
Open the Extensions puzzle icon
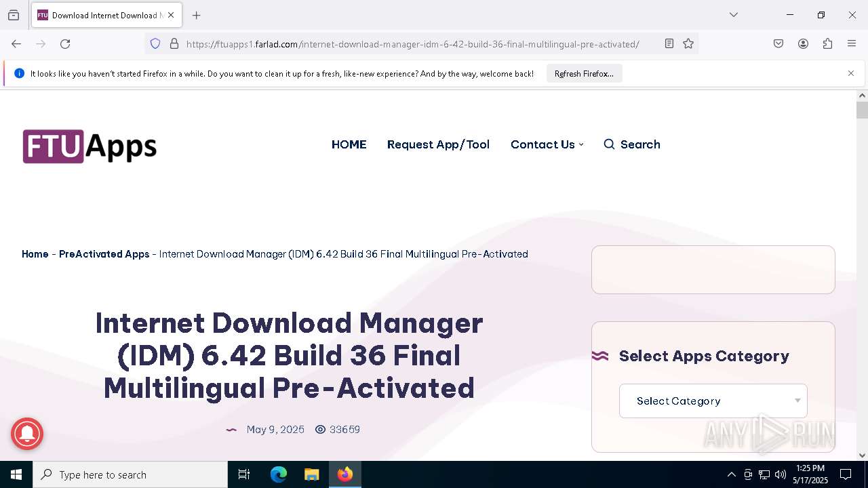[x=827, y=44]
